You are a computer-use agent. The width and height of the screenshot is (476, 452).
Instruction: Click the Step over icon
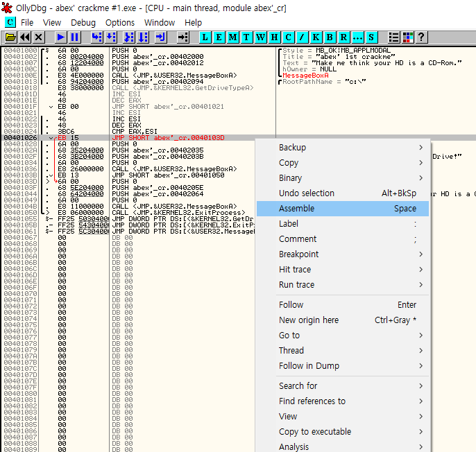(111, 37)
